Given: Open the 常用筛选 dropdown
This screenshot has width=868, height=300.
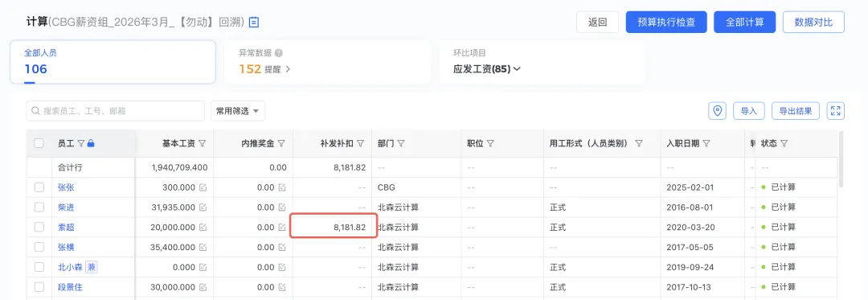Looking at the screenshot, I should click(237, 111).
